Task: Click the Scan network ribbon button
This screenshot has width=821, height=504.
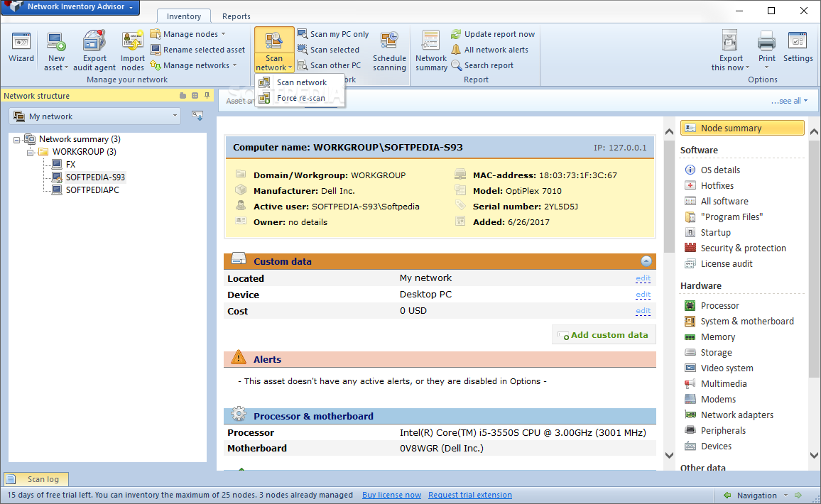Action: pyautogui.click(x=274, y=50)
